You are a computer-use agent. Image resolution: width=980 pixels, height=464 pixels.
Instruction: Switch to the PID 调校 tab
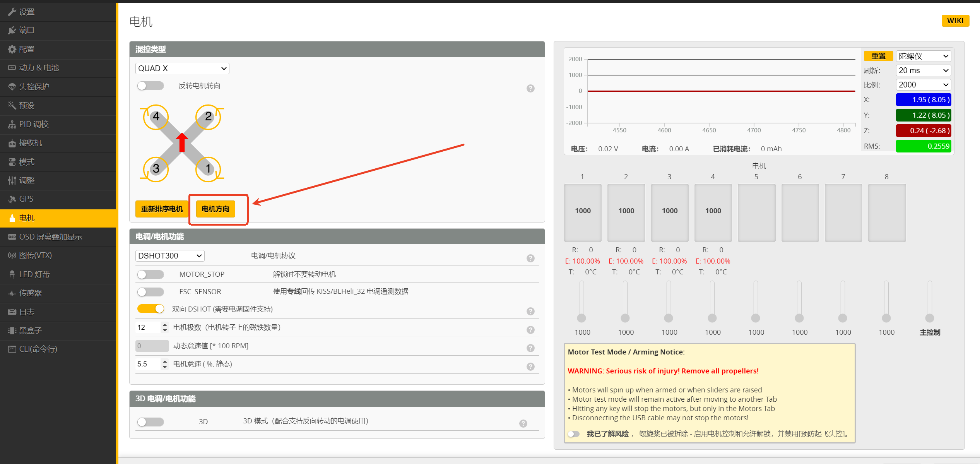[34, 124]
